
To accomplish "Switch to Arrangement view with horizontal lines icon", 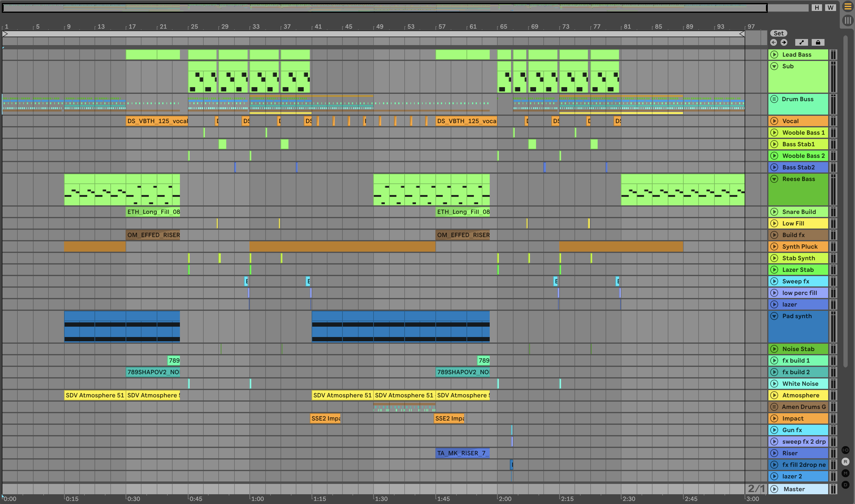I will click(x=847, y=7).
